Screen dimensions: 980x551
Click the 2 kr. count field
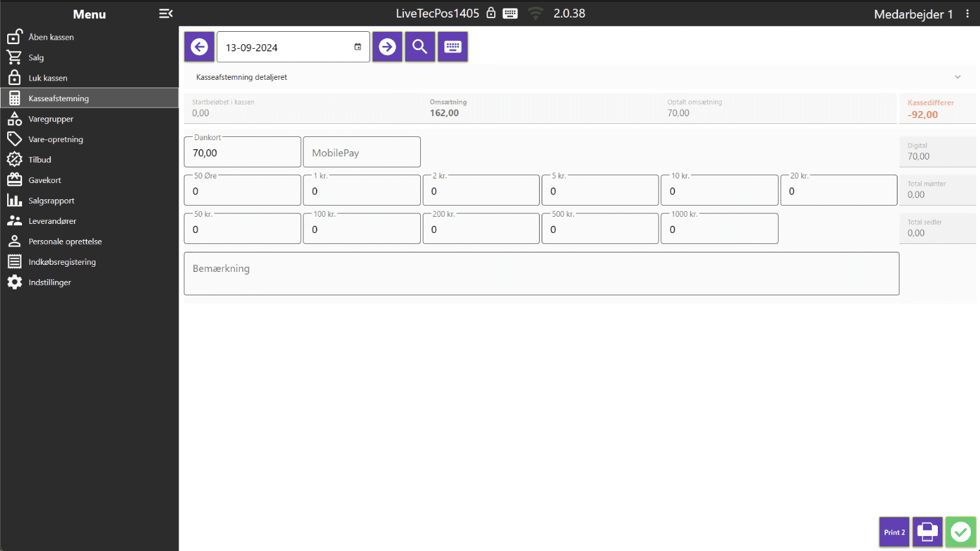[x=481, y=190]
